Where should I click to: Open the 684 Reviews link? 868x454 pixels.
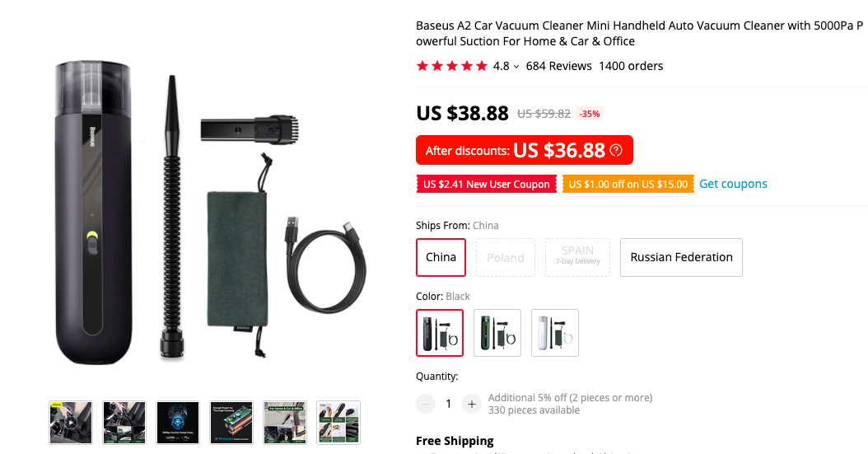[x=558, y=66]
